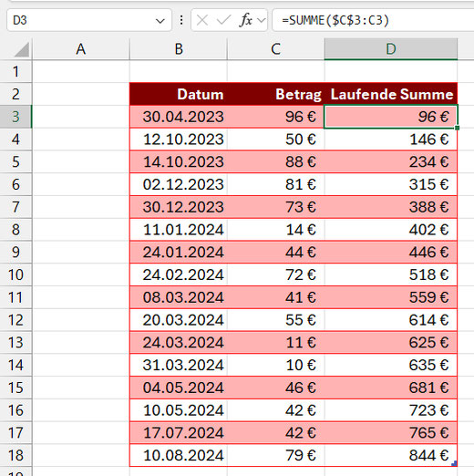Select the Betrag cell 81 €
This screenshot has height=476, width=474.
click(275, 184)
